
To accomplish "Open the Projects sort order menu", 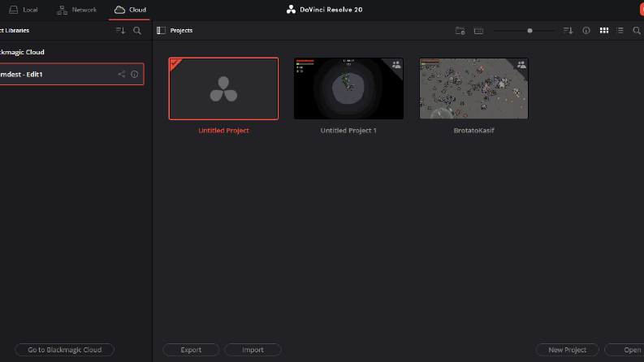I will point(568,30).
